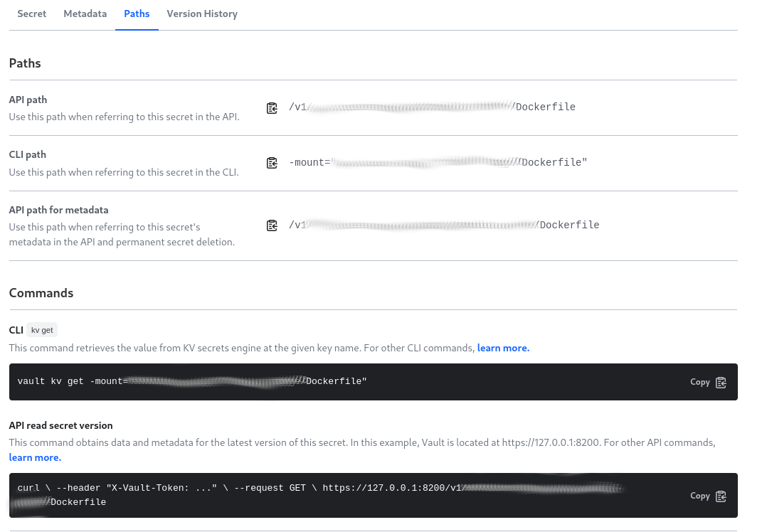Click the kv get badge next to CLI
Viewport: 767px width, 532px height.
[42, 330]
